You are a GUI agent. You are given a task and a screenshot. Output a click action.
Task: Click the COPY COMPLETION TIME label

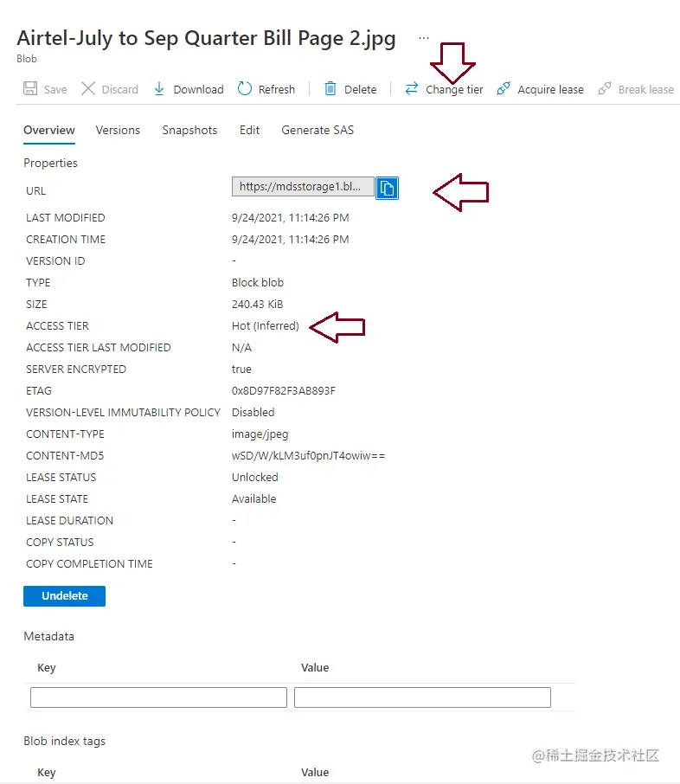[x=89, y=564]
